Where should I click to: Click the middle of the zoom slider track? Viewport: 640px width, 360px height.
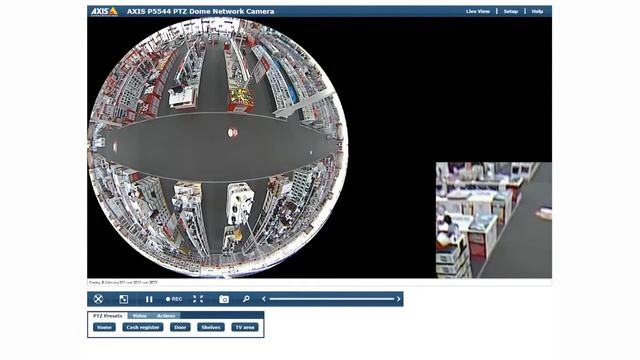[x=331, y=299]
